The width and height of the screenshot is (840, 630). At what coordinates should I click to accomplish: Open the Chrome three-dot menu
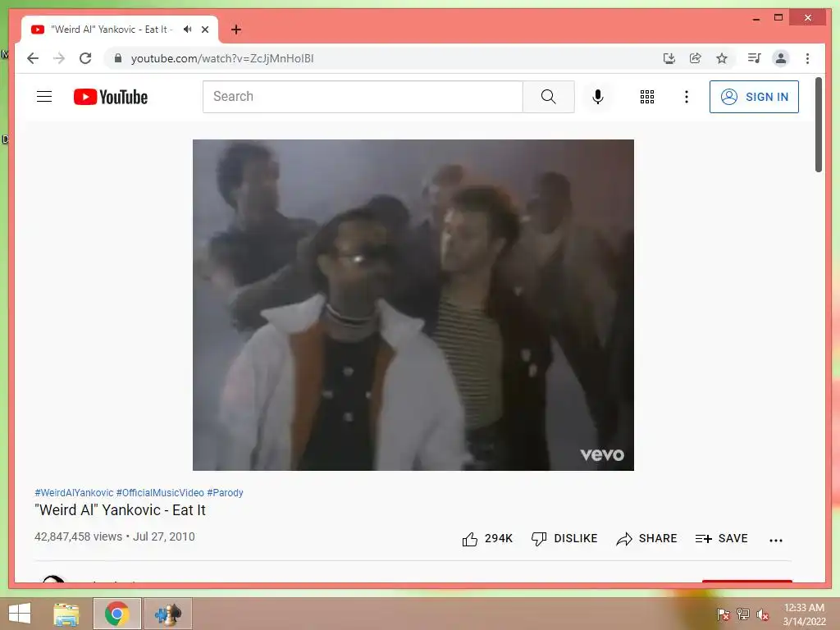[x=807, y=58]
